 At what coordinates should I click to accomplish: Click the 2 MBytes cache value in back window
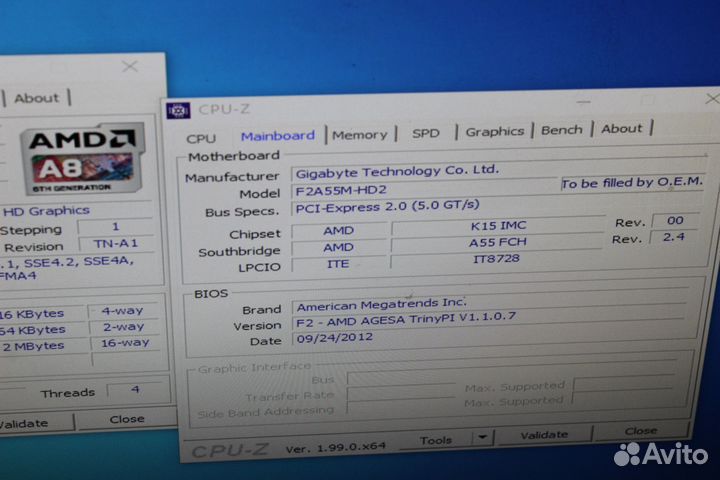34,346
